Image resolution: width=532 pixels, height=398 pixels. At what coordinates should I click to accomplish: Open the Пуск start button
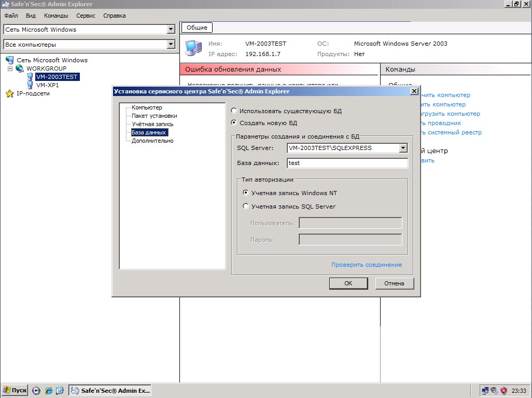[x=15, y=391]
